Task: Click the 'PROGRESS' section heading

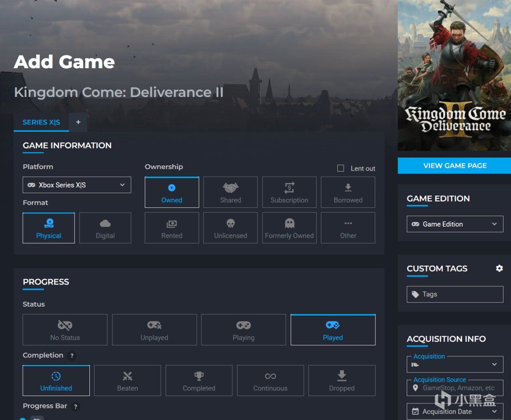Action: tap(46, 282)
